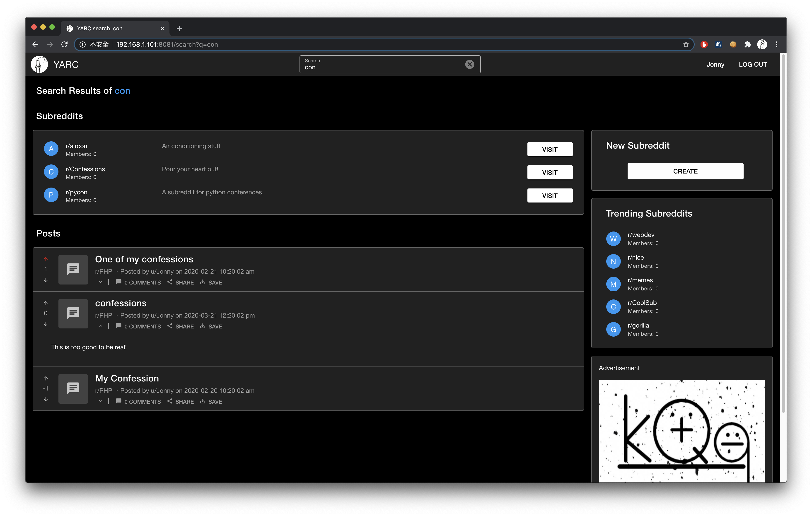Screen dimensions: 812x516
Task: Open trending subreddit r/CoolSub
Action: coord(642,303)
